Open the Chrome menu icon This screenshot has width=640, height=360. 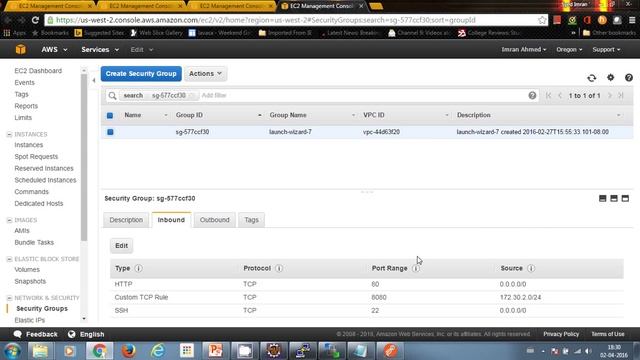(631, 20)
